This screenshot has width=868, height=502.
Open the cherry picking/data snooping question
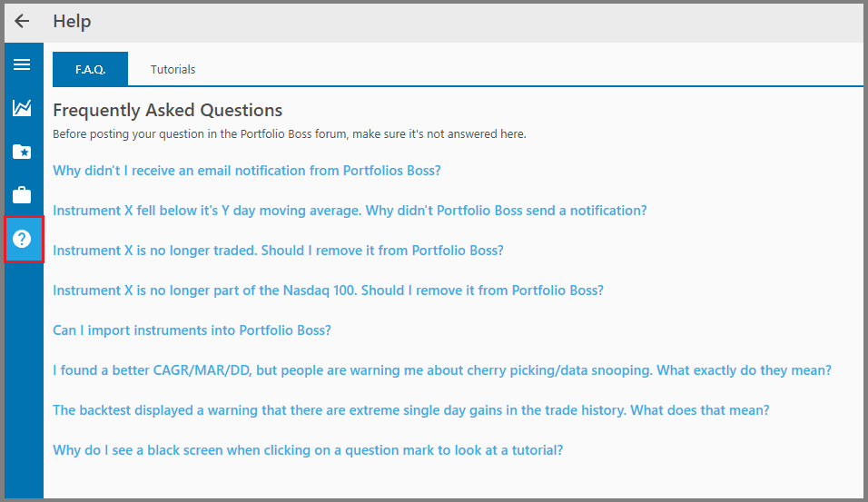click(x=441, y=370)
